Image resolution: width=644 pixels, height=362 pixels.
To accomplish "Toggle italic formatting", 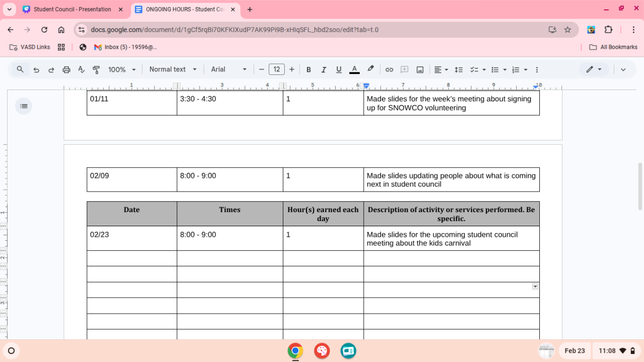I will click(324, 70).
